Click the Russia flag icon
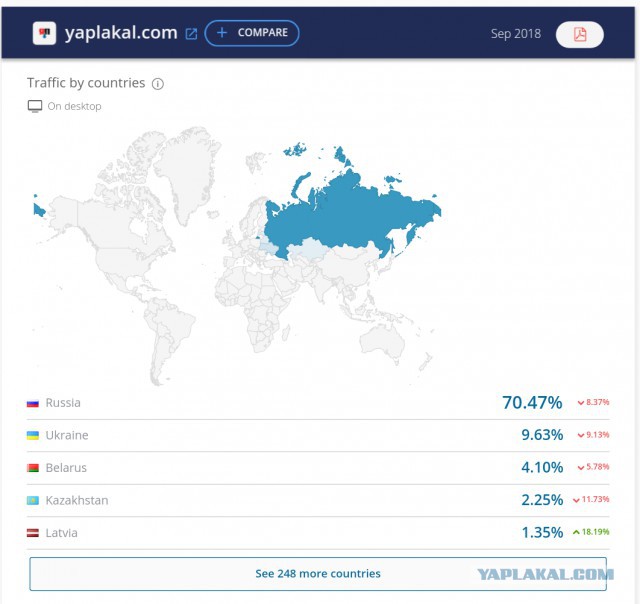Screen dimensions: 640x604 click(x=33, y=403)
